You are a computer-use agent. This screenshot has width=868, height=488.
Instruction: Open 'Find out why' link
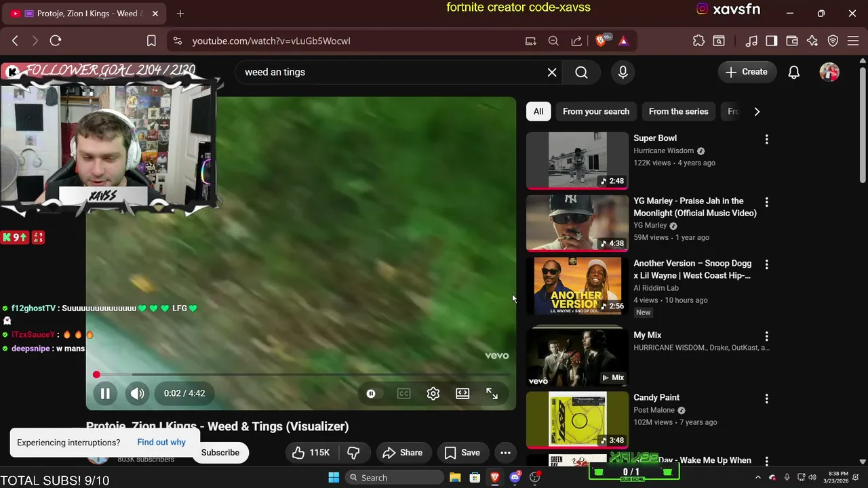(161, 442)
